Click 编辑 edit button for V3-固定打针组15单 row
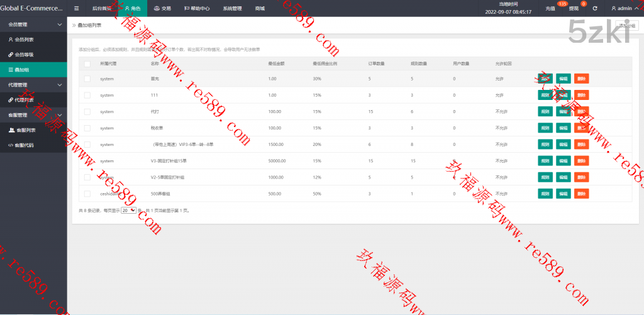This screenshot has height=315, width=644. (x=563, y=161)
